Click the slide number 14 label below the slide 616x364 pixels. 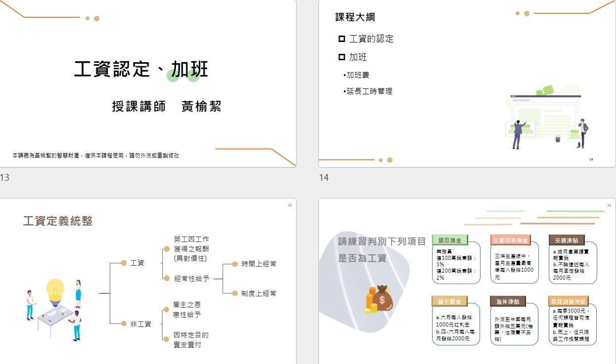tap(324, 177)
